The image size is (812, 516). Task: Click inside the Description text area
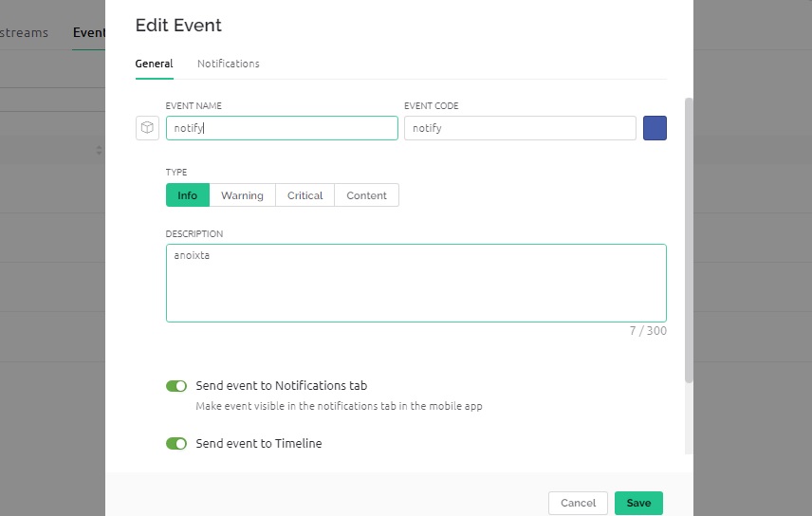[x=415, y=283]
